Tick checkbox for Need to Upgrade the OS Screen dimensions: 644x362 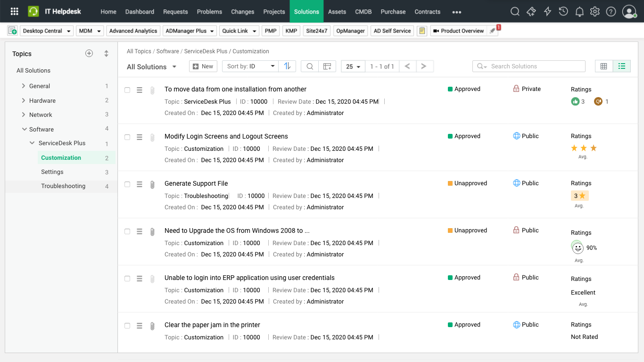coord(127,231)
